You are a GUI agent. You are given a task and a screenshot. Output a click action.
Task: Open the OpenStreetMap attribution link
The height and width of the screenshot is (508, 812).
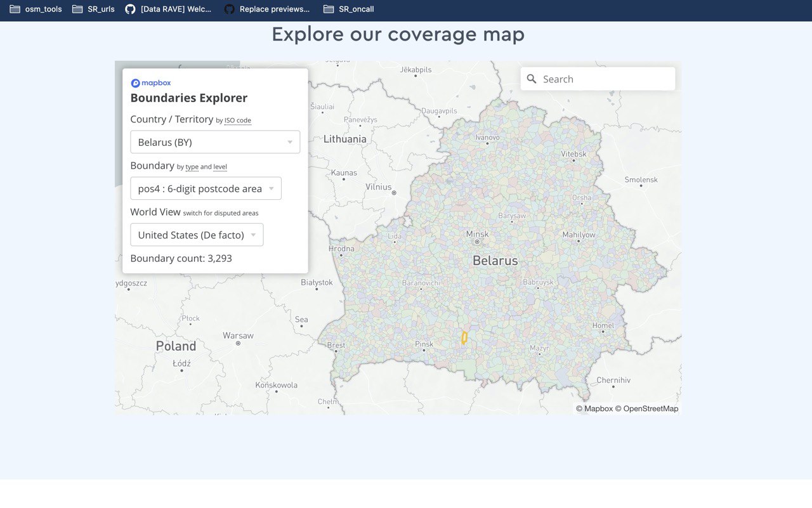[646, 408]
